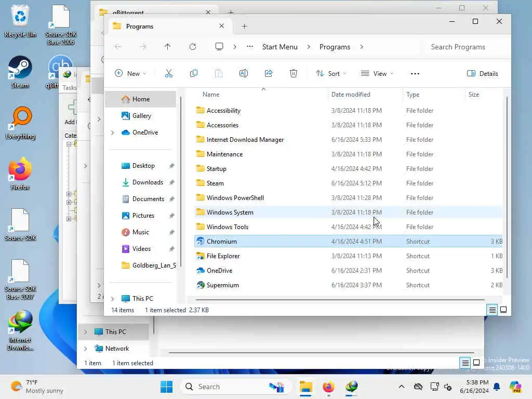Click the Back navigation arrow
This screenshot has height=399, width=532.
click(118, 47)
